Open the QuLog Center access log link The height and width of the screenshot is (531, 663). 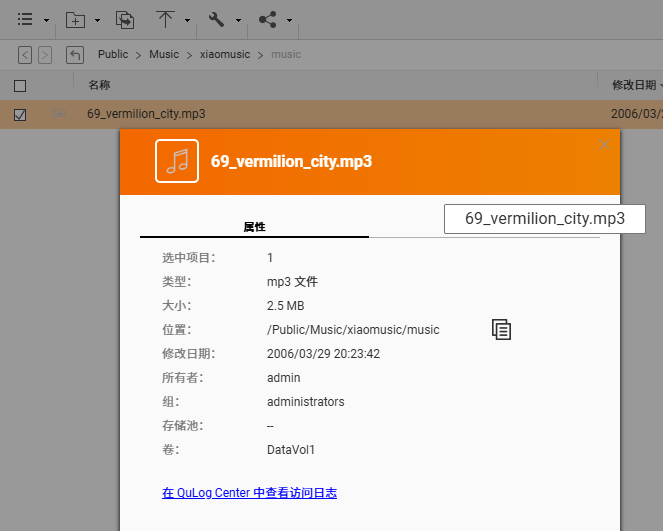tap(249, 493)
